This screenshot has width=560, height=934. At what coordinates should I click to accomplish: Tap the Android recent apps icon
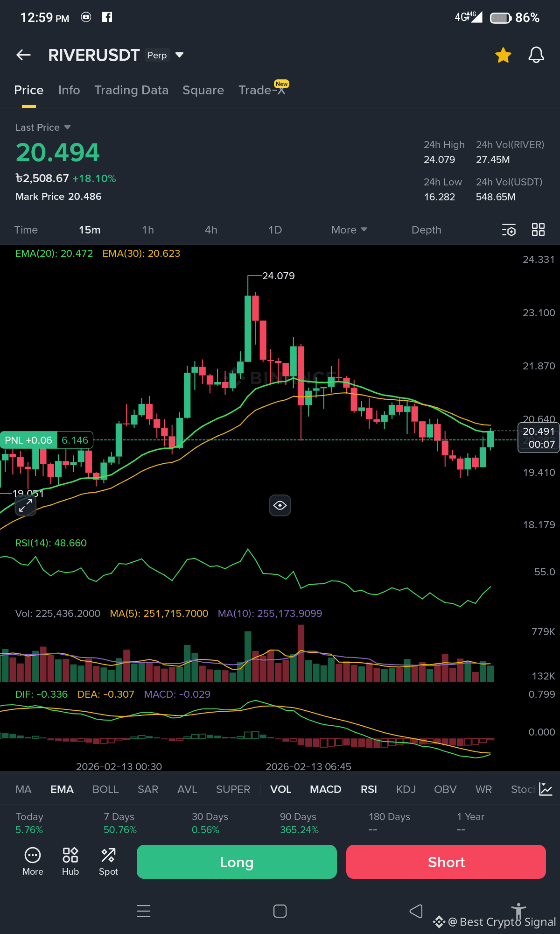[144, 911]
